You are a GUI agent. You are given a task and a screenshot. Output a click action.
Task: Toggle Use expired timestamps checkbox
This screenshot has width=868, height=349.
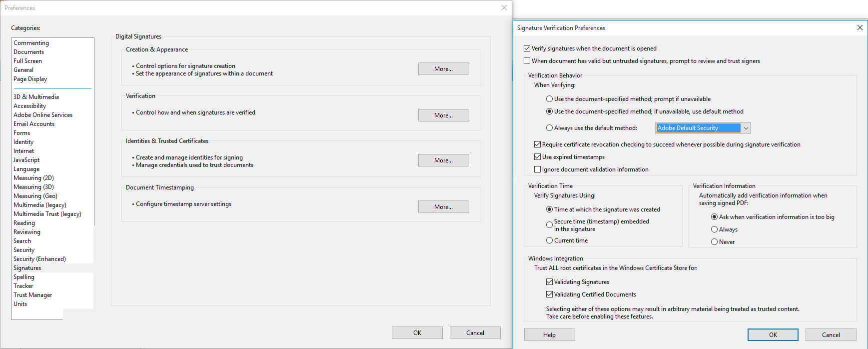537,157
